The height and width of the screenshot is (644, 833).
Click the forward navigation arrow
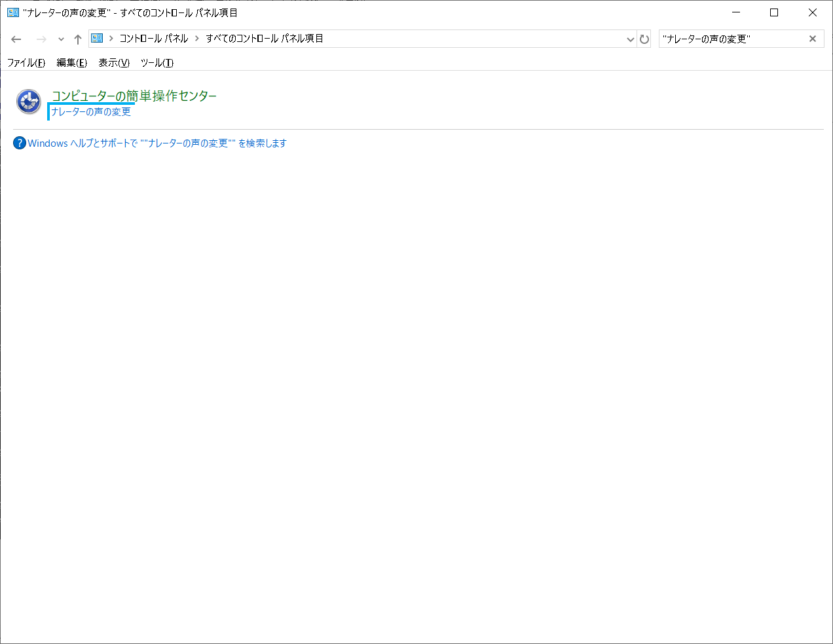(41, 39)
